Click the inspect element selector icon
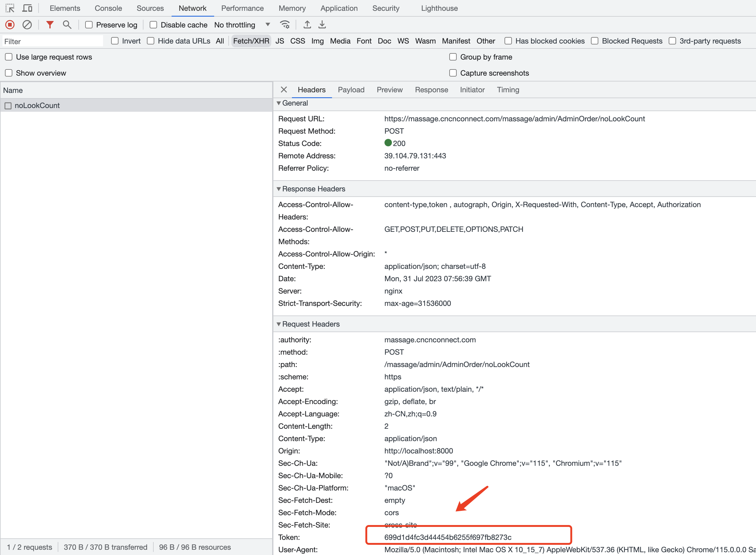The width and height of the screenshot is (756, 555). tap(10, 8)
